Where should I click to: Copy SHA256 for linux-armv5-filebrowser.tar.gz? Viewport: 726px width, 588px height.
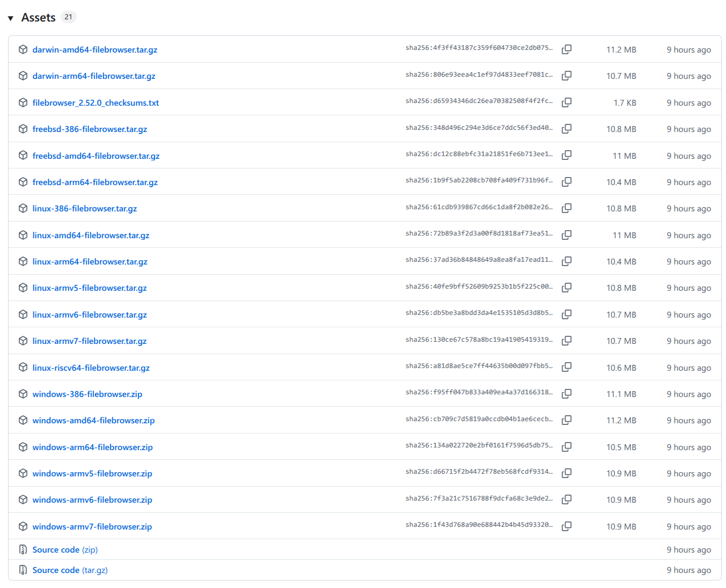[566, 288]
